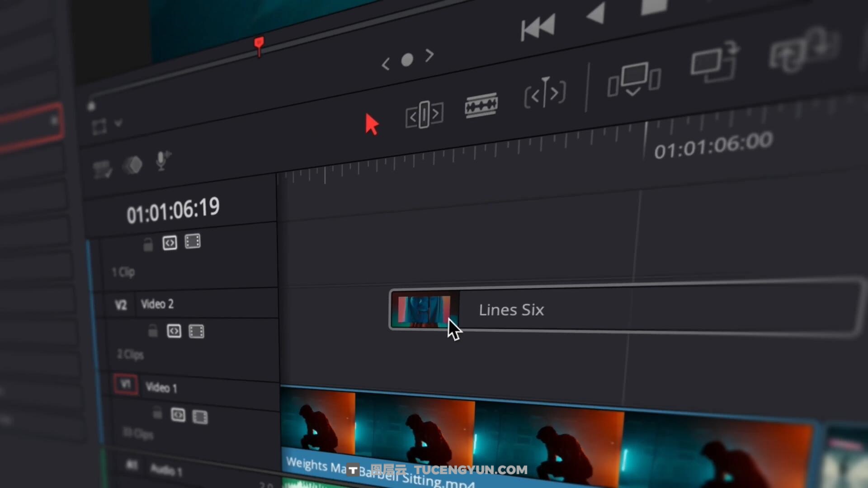Screen dimensions: 868x488
Task: Activate the Trim Edit Mode tool
Action: [424, 115]
